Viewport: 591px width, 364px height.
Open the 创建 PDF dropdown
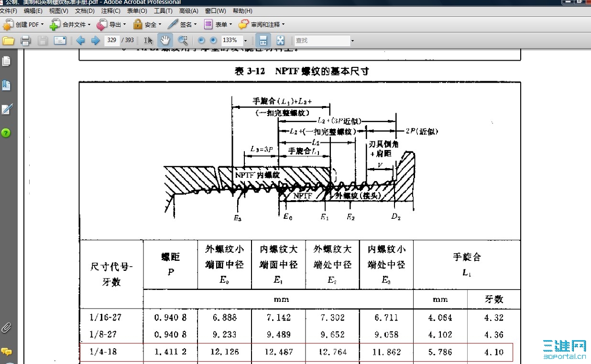[x=23, y=24]
